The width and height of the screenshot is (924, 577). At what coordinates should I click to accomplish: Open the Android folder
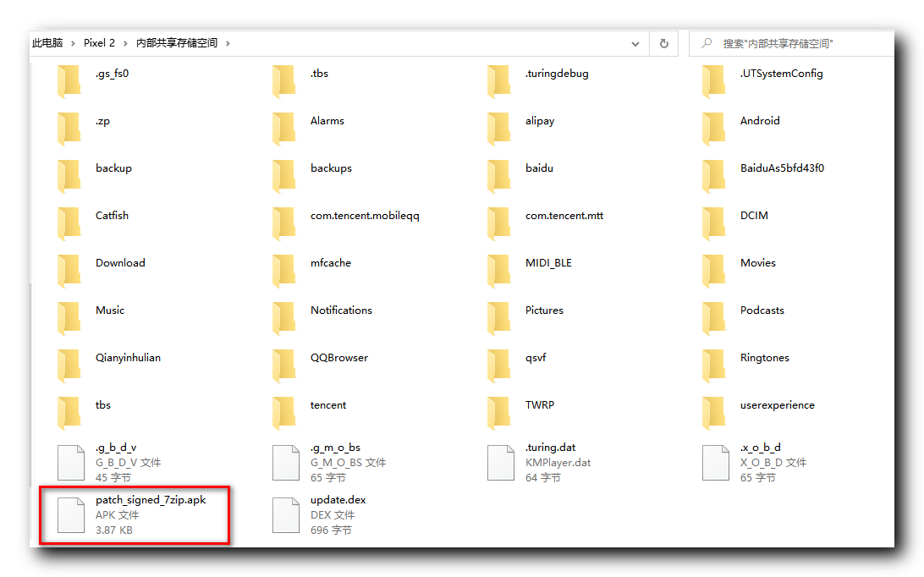(x=760, y=120)
